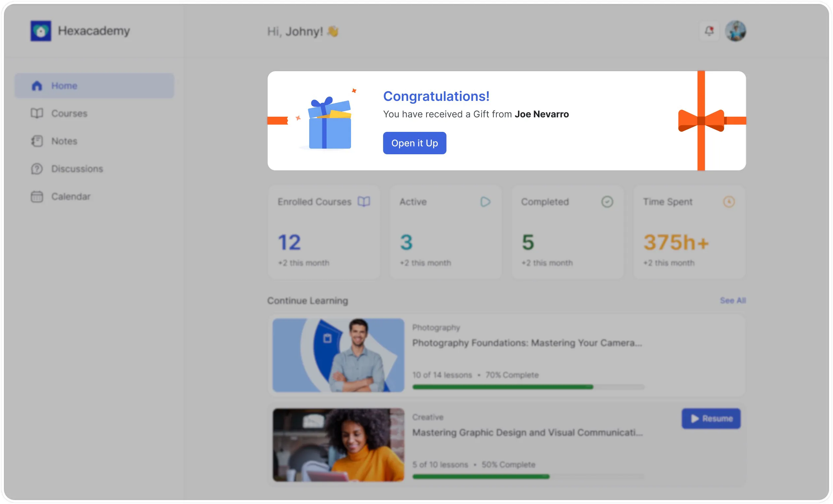Click the 5 of 10 lessons text
833x504 pixels.
click(440, 465)
